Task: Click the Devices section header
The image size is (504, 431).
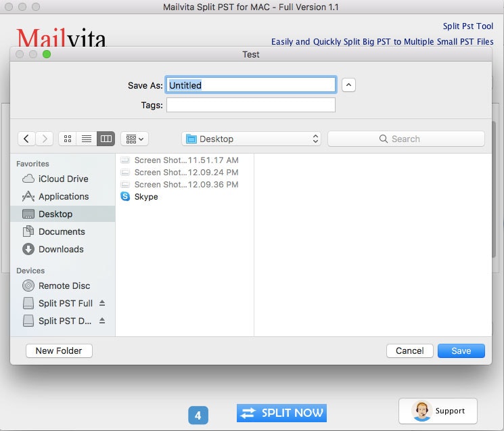Action: (30, 271)
